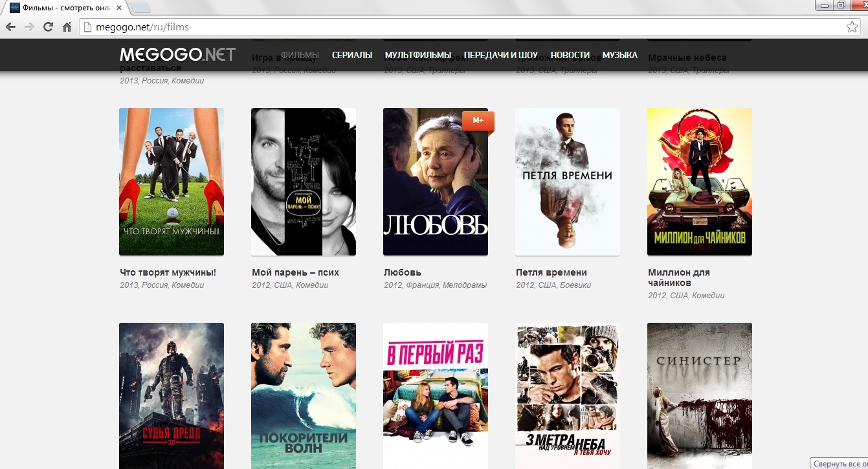Go back with the browser back arrow
Screen dimensions: 868x469
pyautogui.click(x=11, y=27)
